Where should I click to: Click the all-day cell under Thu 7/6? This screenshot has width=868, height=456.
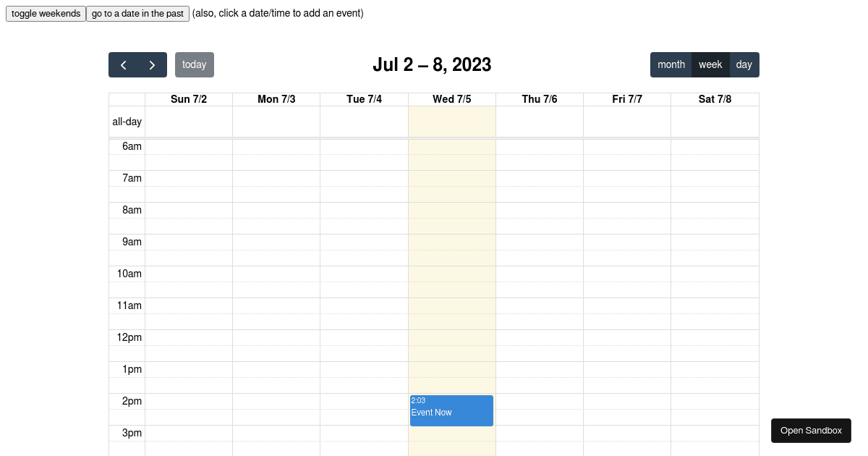click(539, 122)
